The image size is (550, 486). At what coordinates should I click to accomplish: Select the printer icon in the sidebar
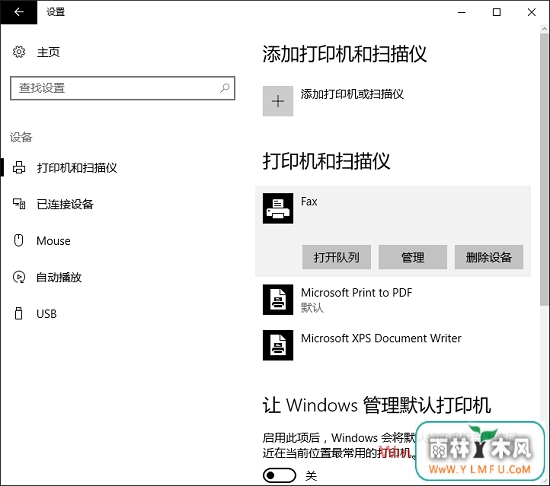[x=19, y=168]
